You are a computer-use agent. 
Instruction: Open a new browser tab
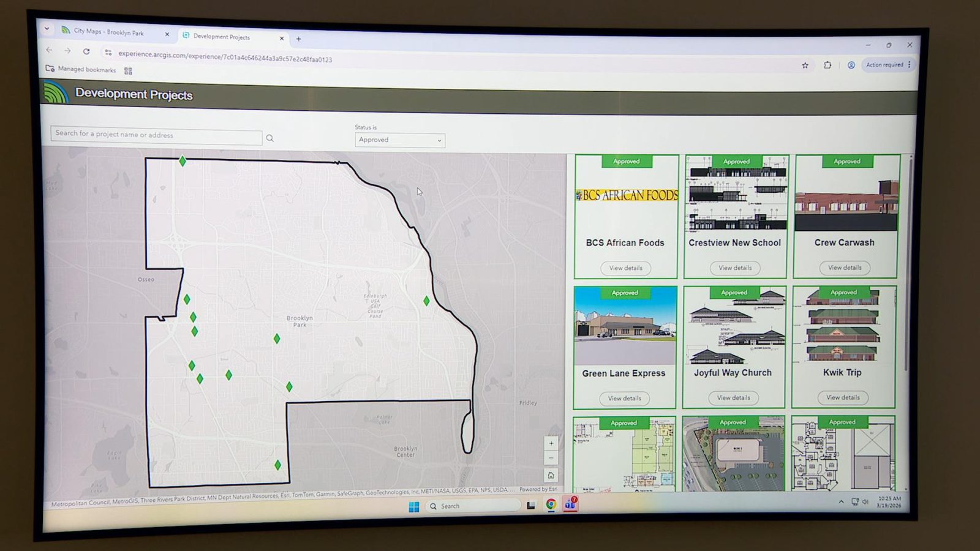[x=298, y=38]
